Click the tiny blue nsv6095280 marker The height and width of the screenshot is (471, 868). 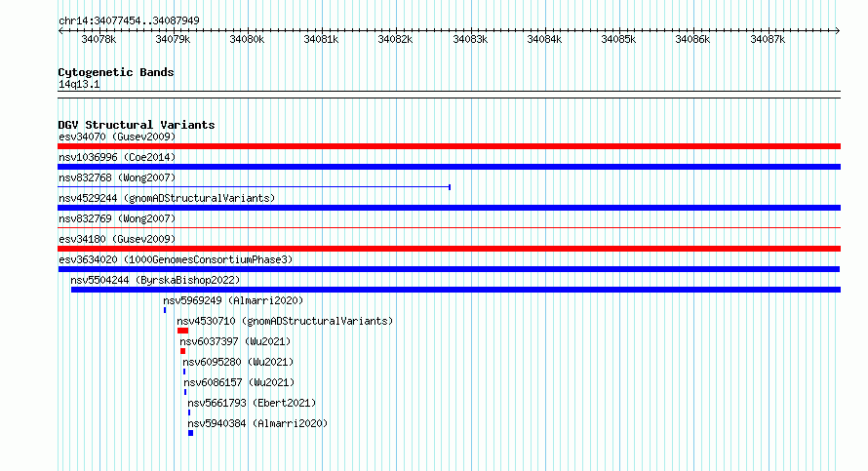coord(184,372)
